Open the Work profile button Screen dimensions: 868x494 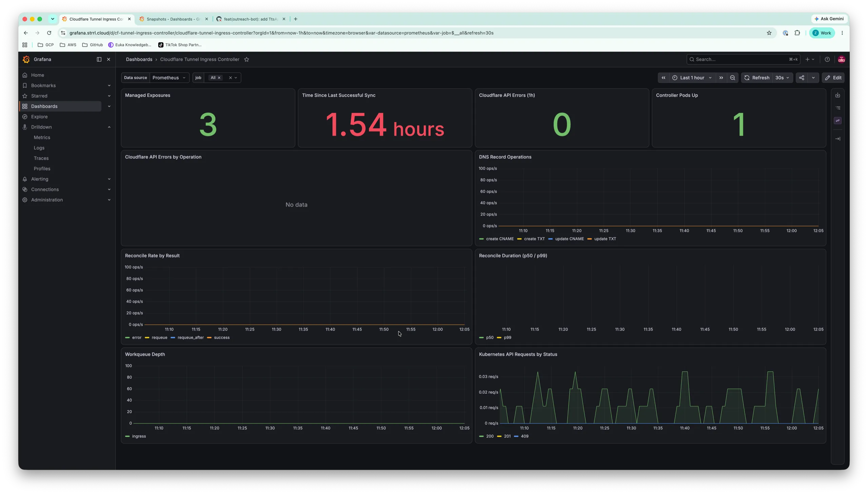click(x=822, y=33)
